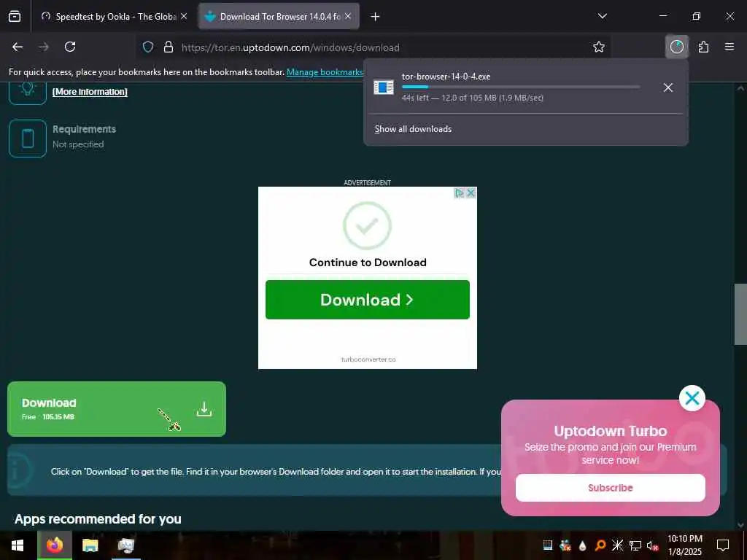Reload the current page
The image size is (747, 560).
click(x=70, y=47)
